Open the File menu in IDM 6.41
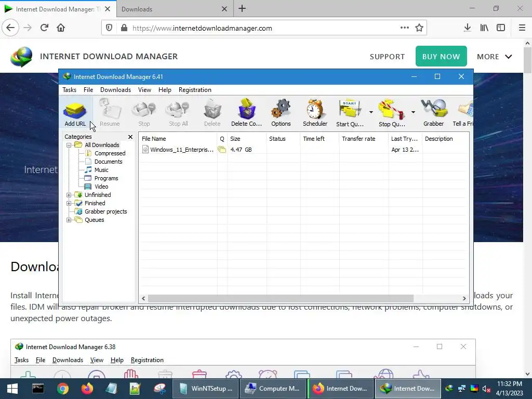Screen dimensions: 532x399 click(x=88, y=90)
